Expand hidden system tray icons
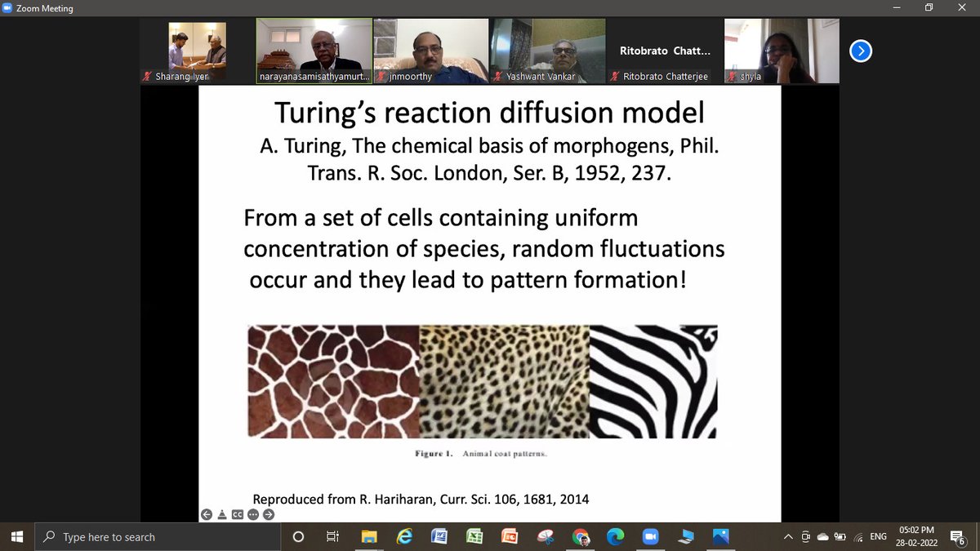The width and height of the screenshot is (980, 551). coord(787,536)
